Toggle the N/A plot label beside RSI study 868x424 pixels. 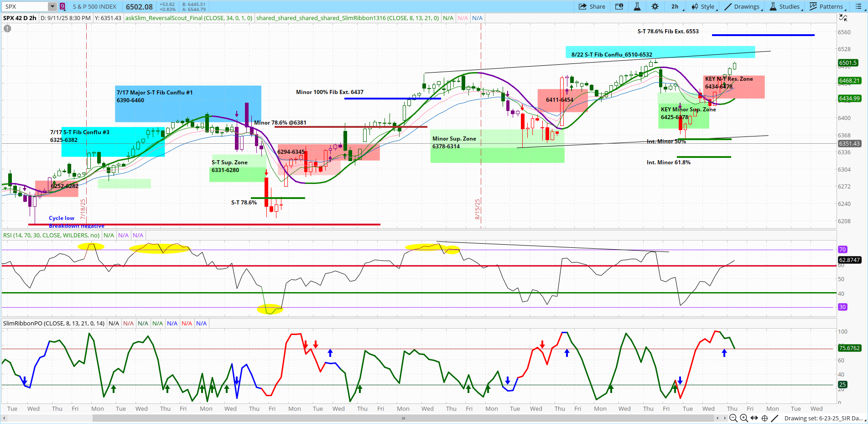109,235
